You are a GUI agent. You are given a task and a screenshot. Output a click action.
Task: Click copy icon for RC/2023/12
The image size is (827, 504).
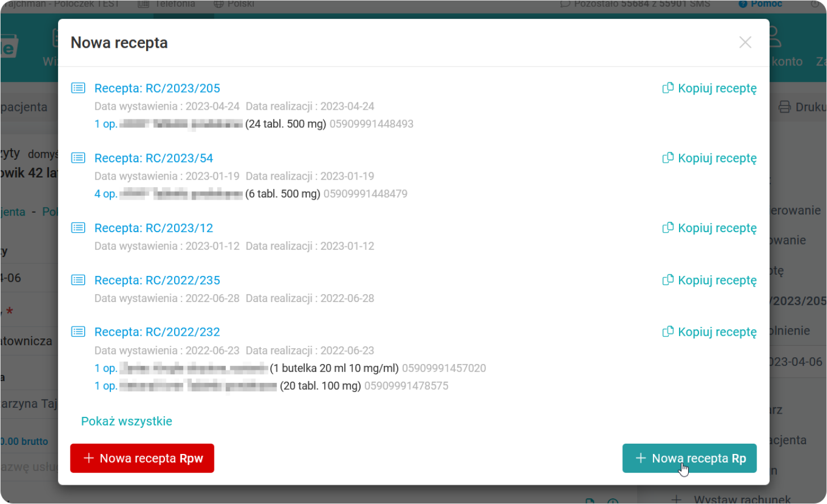click(668, 228)
